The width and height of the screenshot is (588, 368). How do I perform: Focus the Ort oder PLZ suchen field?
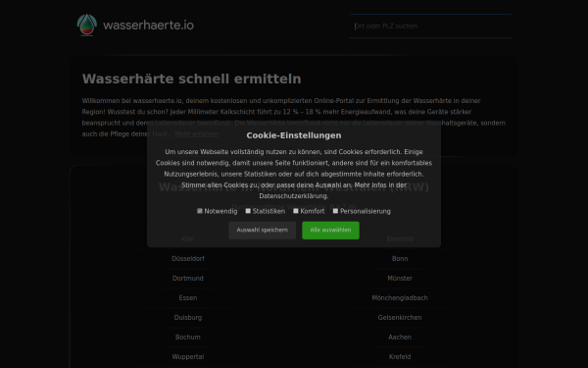[430, 26]
